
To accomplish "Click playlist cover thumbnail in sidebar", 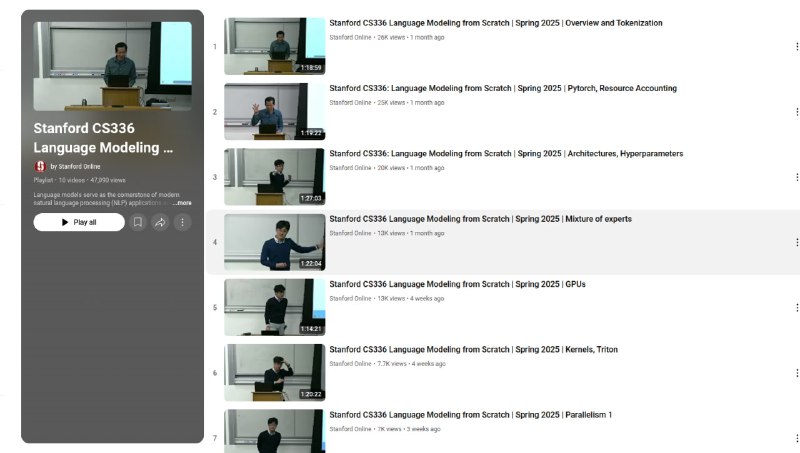I will [113, 66].
